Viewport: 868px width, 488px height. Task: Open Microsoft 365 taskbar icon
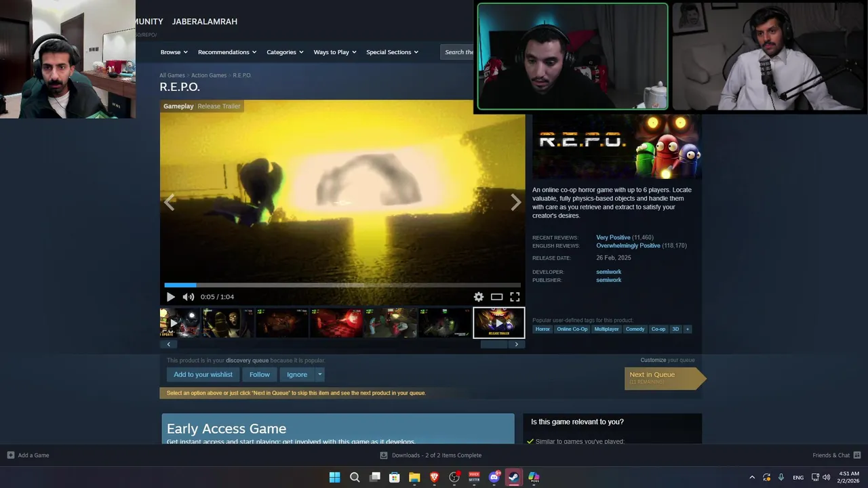[534, 477]
